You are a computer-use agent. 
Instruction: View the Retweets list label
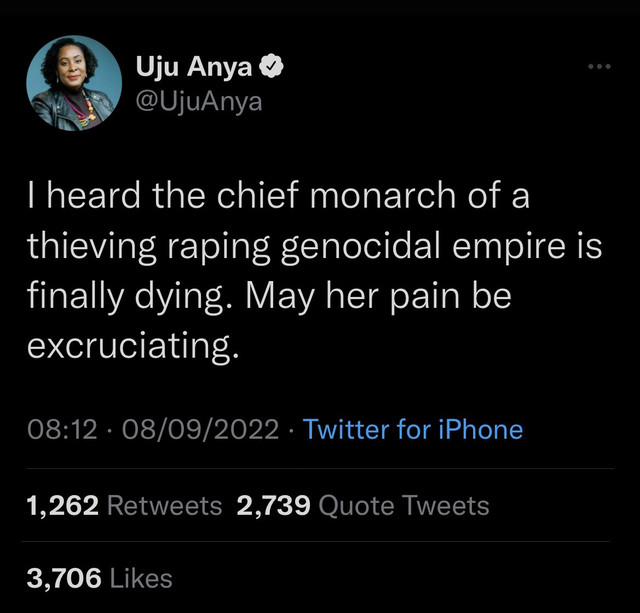pos(164,505)
